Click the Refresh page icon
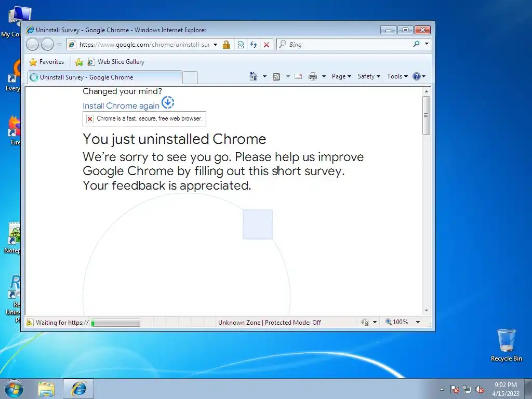This screenshot has width=532, height=399. coord(254,45)
